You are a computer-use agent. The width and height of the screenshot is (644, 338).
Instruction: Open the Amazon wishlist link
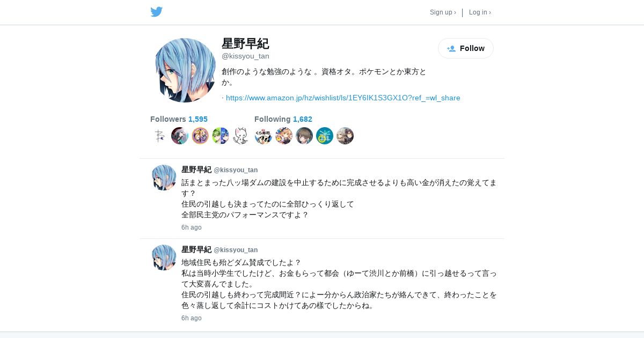tap(343, 98)
